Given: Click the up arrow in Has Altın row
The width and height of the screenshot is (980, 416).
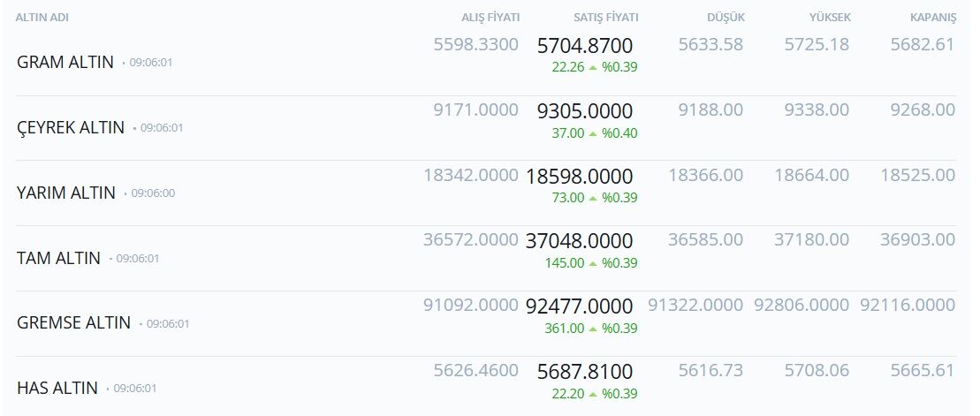Looking at the screenshot, I should 593,394.
